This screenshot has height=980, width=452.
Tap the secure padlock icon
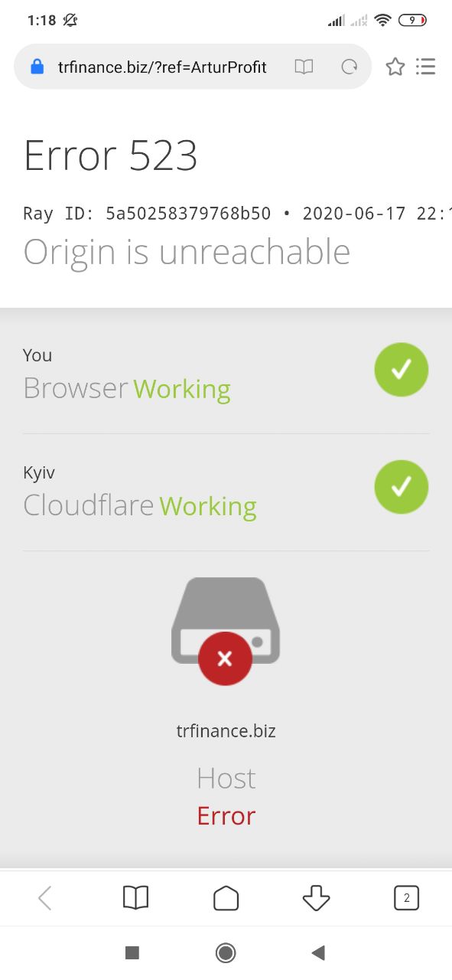(x=37, y=67)
